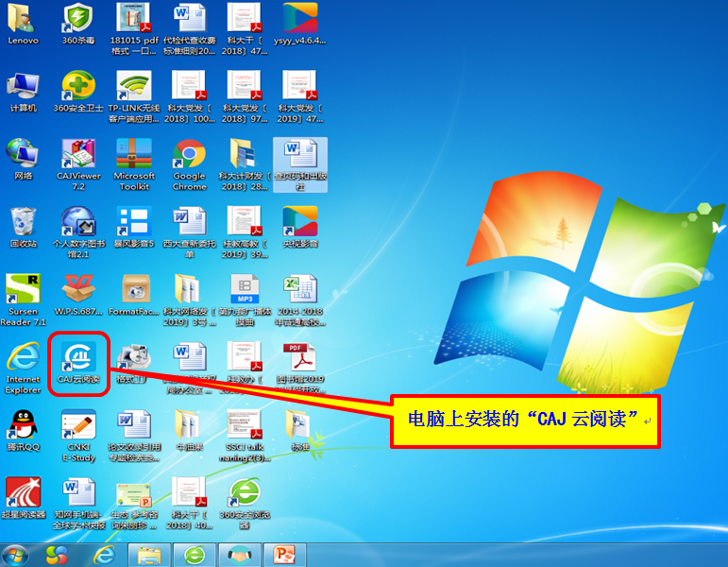Open Word document 西大查新委托单
The width and height of the screenshot is (728, 567).
coord(190,232)
